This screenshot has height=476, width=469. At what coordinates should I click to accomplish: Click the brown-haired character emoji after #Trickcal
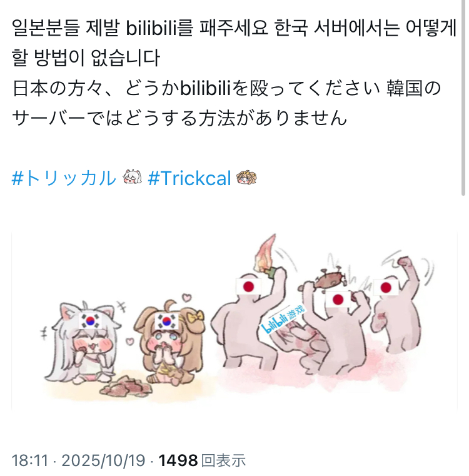[246, 178]
